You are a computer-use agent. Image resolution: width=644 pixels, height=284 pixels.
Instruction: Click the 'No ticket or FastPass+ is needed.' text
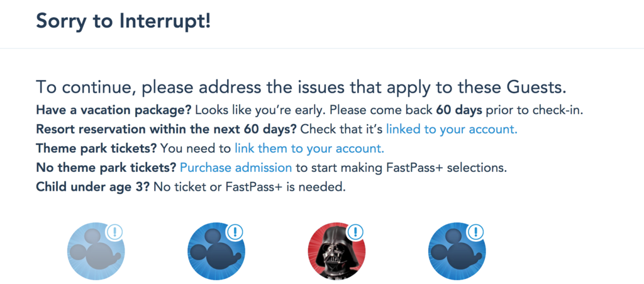click(x=250, y=188)
